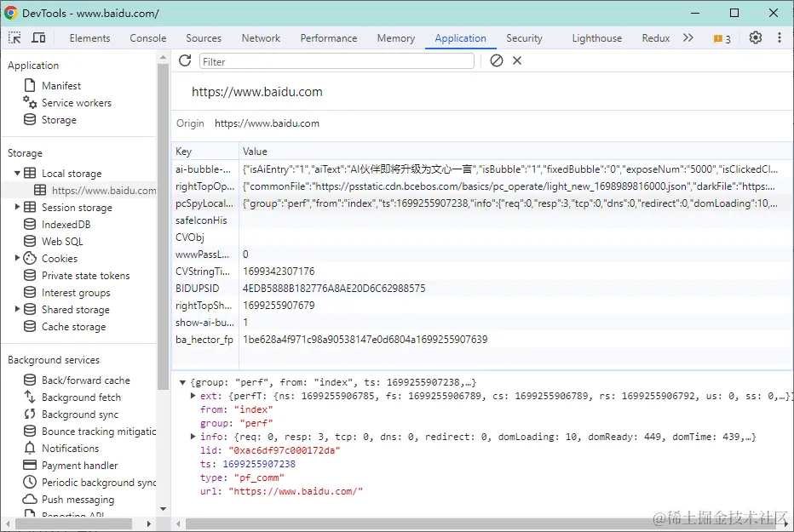Open the 3 issues warning badge
This screenshot has height=532, width=794.
click(x=722, y=39)
